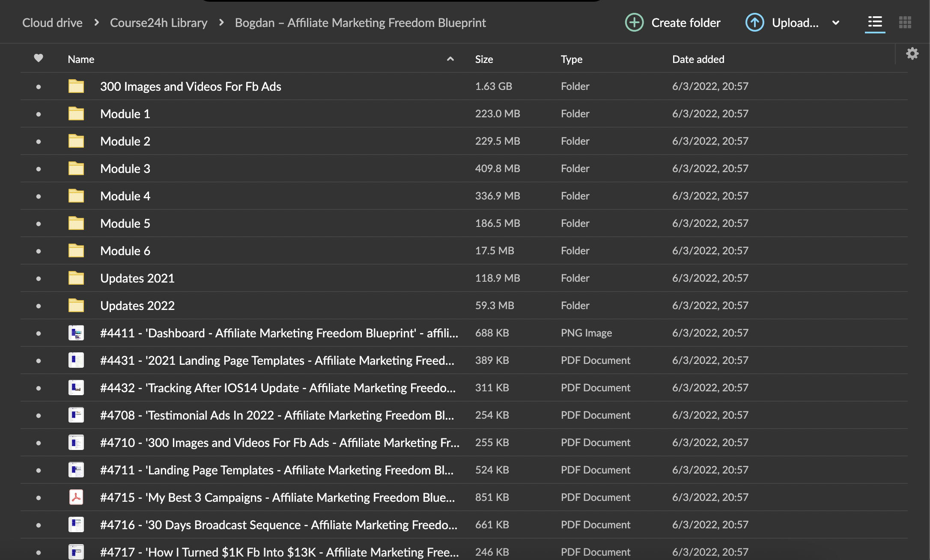
Task: Click the #4411 Dashboard PNG thumbnail
Action: tap(76, 333)
